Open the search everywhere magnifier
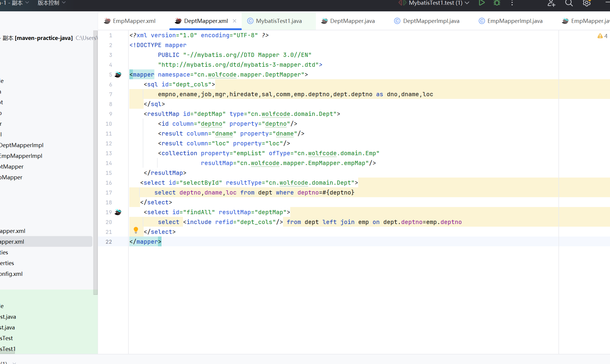Screen dimensions: 610x364 click(569, 3)
